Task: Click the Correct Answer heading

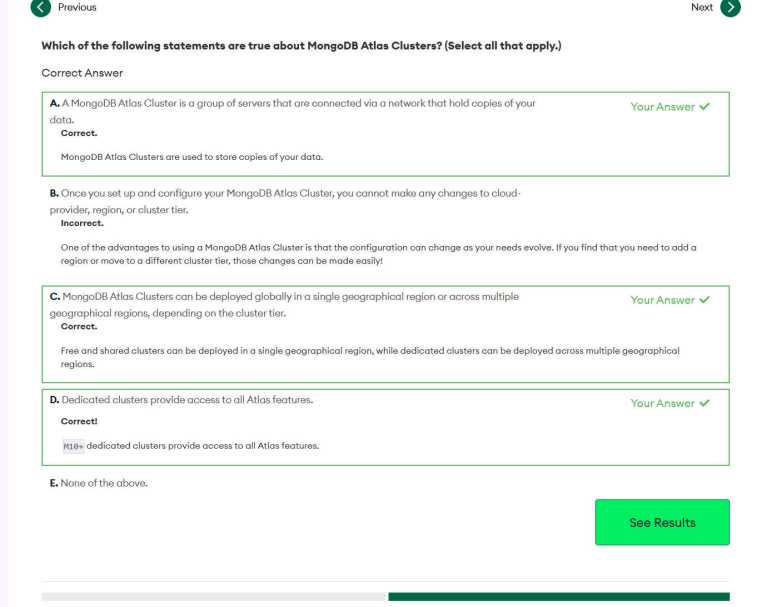Action: 82,73
